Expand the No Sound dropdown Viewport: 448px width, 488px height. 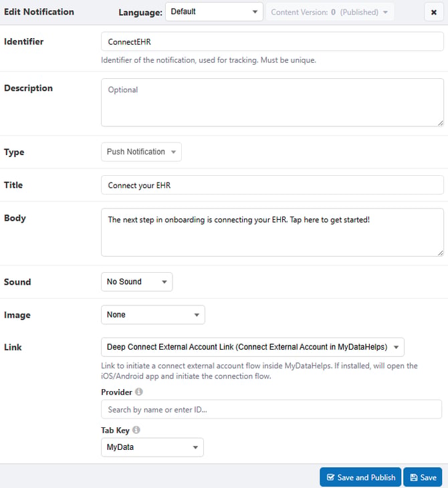pos(136,281)
